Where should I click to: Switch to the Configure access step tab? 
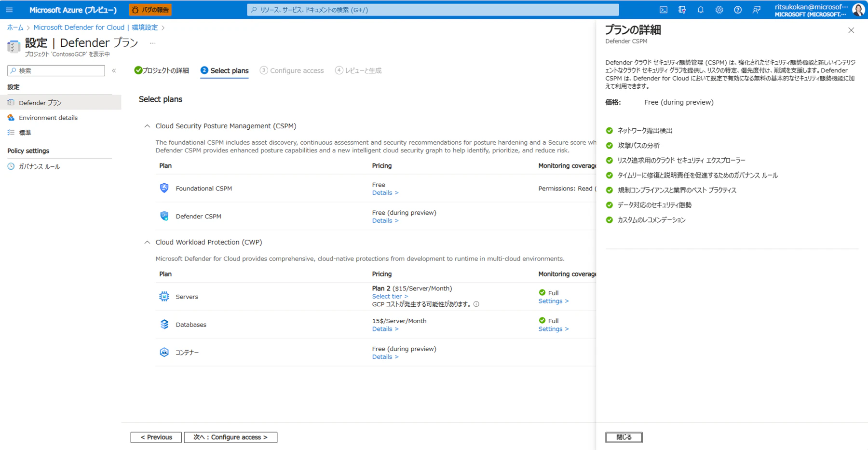(292, 70)
